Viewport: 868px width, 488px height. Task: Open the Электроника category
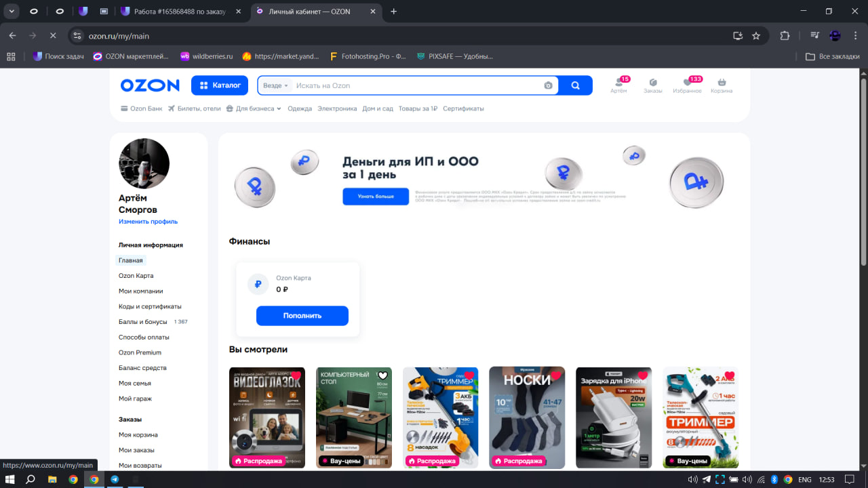[x=337, y=108]
